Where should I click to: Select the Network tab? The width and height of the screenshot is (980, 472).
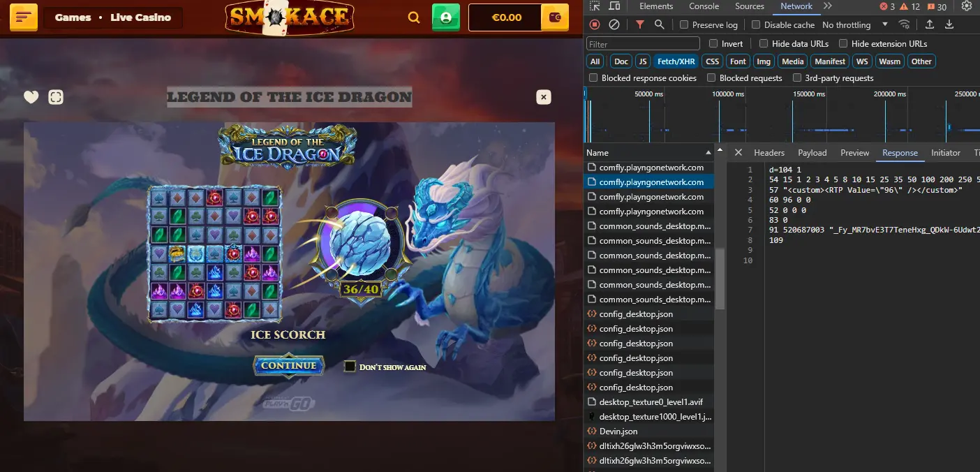coord(796,6)
